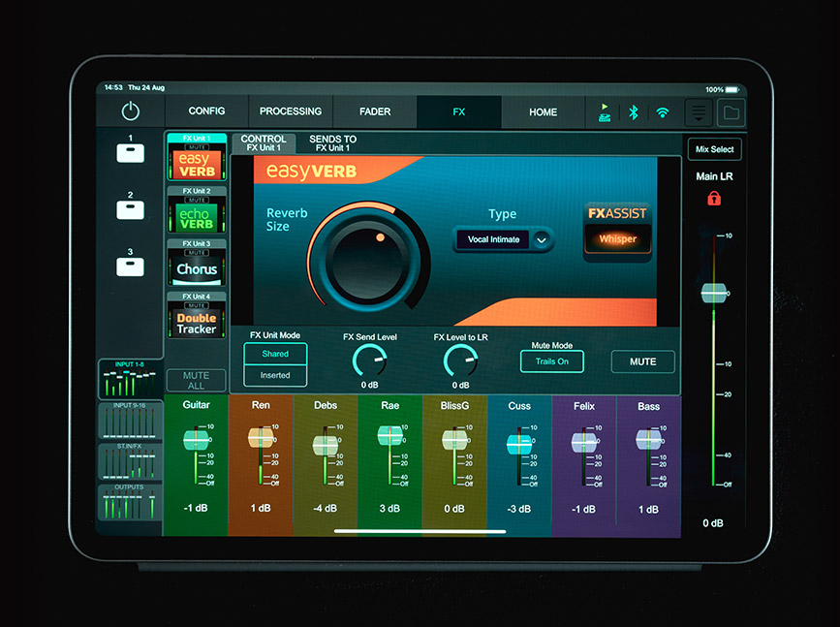Open the folder icon at top right

pyautogui.click(x=731, y=112)
